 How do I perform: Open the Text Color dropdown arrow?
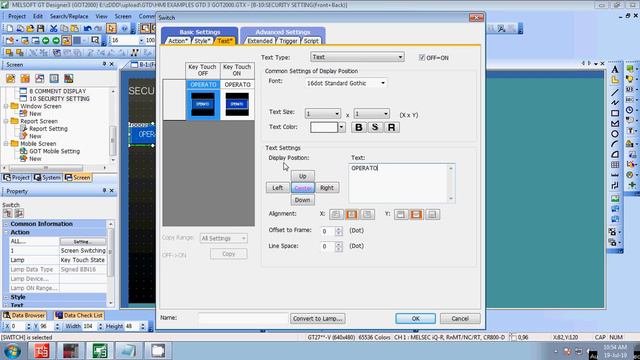click(341, 127)
